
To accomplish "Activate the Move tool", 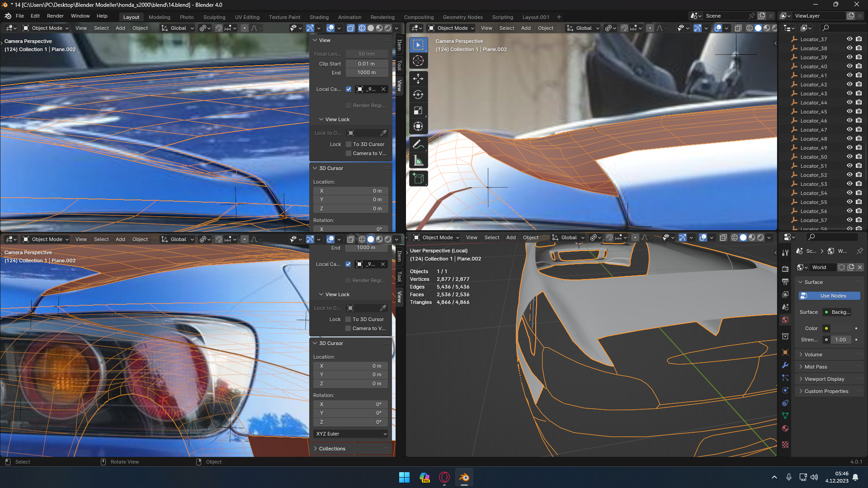I will click(x=418, y=79).
